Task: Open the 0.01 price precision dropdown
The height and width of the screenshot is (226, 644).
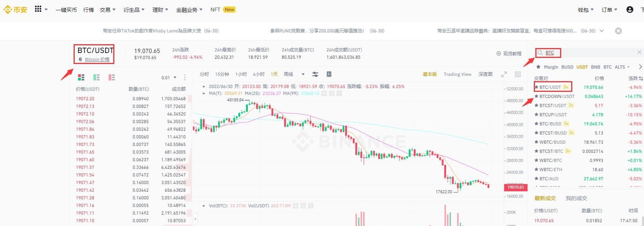Action: click(169, 78)
